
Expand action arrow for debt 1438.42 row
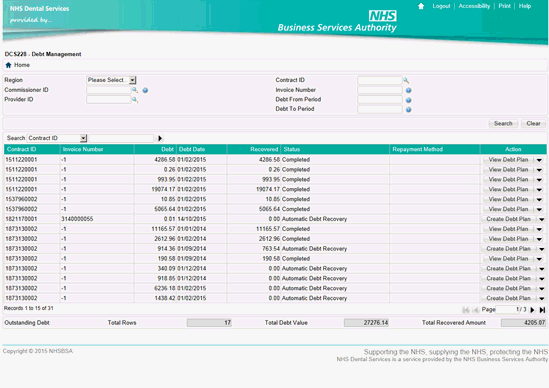coord(542,299)
